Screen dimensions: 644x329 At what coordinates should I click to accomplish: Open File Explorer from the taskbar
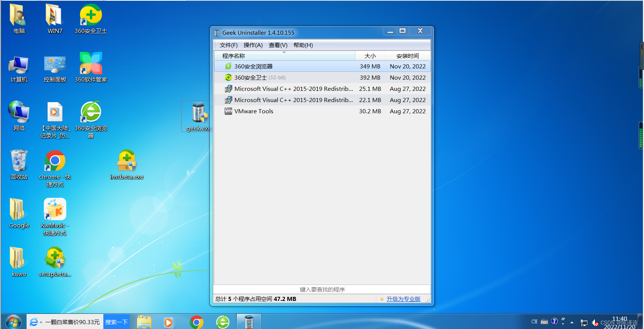coord(144,322)
